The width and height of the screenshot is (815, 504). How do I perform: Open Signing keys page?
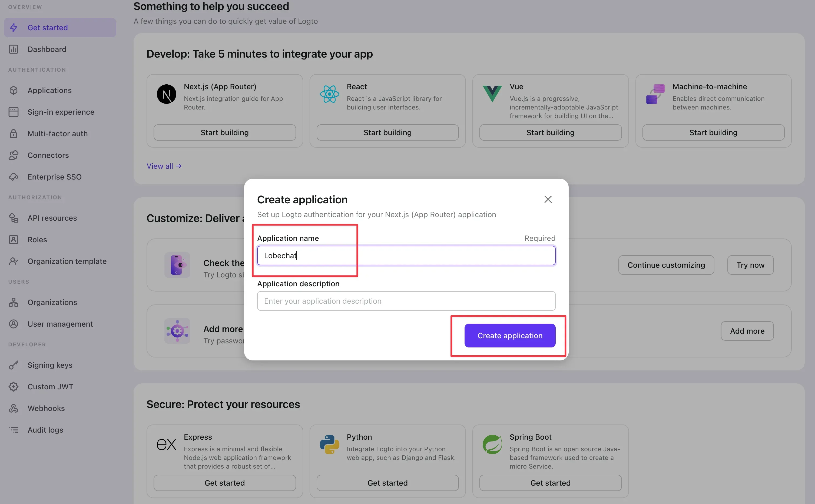pos(60,365)
